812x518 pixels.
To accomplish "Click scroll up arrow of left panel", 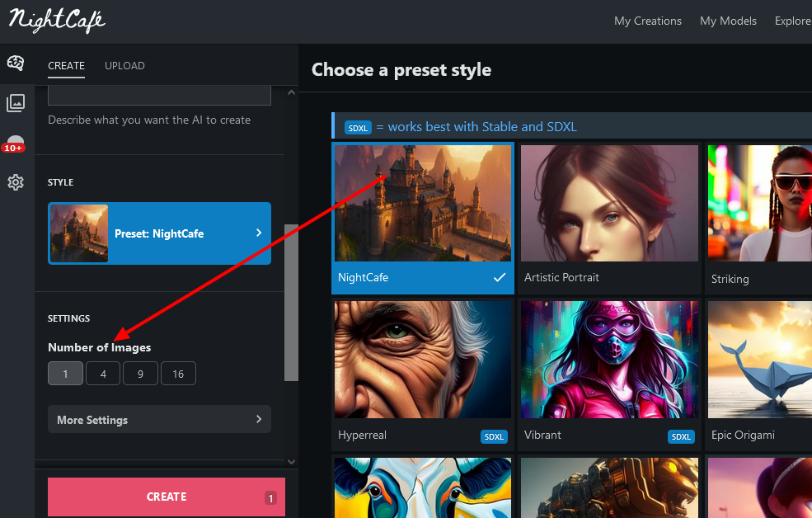I will coord(291,92).
